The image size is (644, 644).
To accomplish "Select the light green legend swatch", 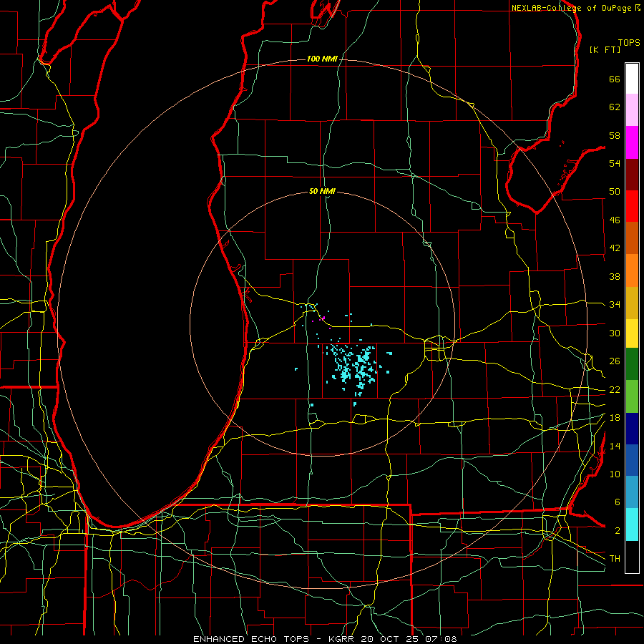I will (x=632, y=396).
